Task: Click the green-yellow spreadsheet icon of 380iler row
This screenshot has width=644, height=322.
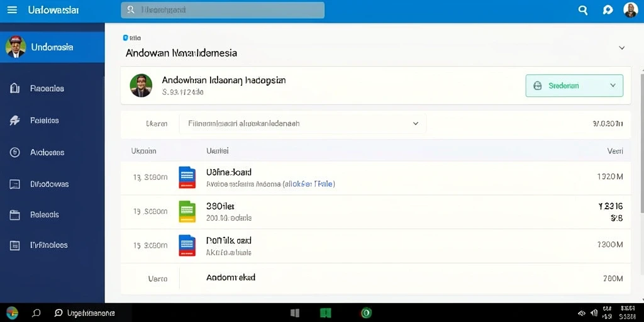Action: click(187, 211)
